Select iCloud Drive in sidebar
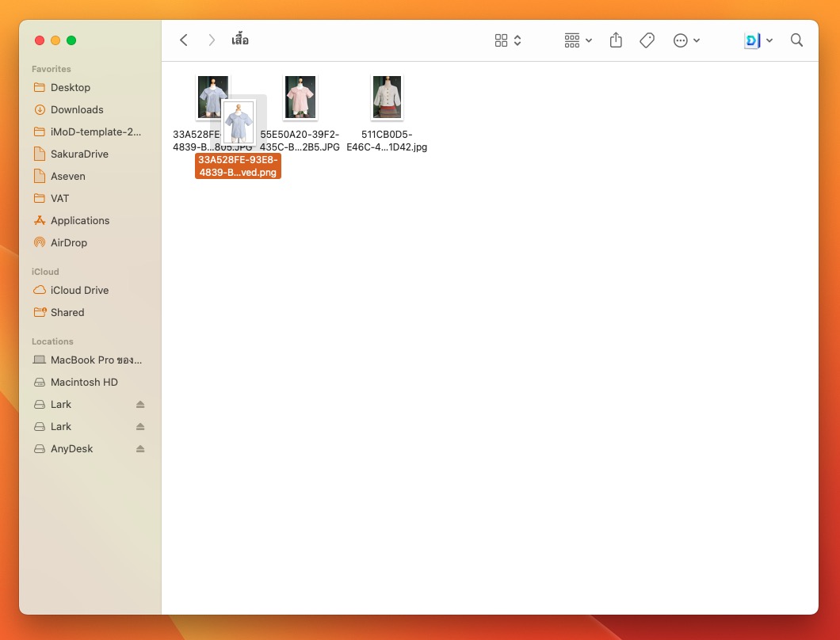 tap(79, 291)
